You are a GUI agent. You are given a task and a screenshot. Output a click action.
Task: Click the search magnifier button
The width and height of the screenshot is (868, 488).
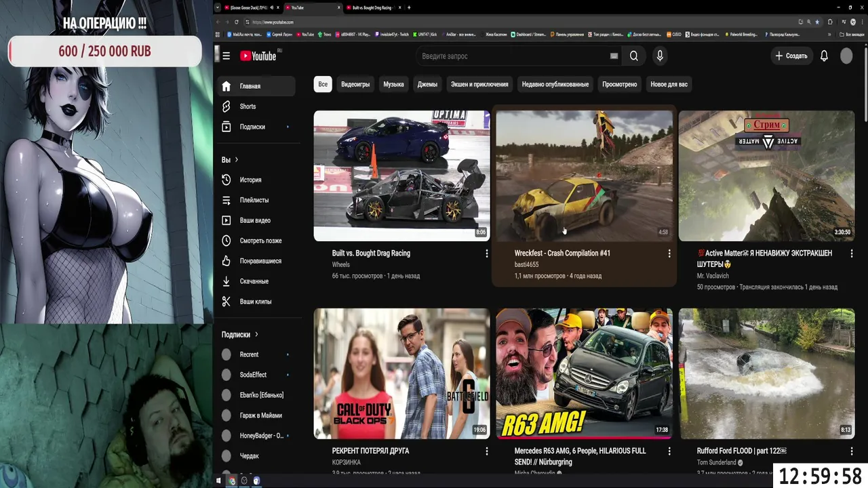click(633, 56)
